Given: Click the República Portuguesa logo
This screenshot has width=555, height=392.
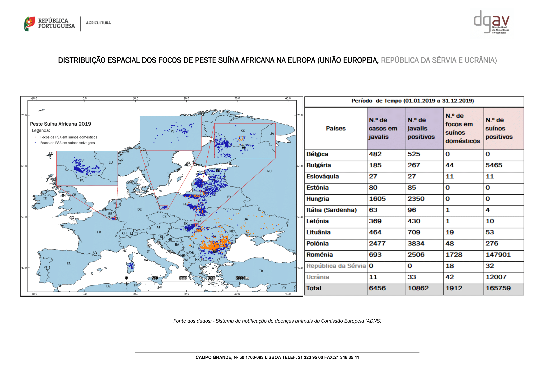Looking at the screenshot, I should 50,23.
